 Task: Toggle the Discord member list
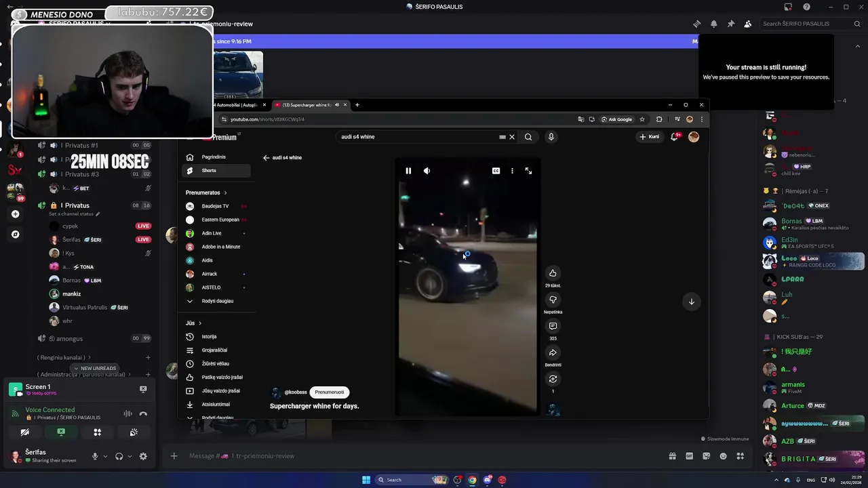[747, 24]
